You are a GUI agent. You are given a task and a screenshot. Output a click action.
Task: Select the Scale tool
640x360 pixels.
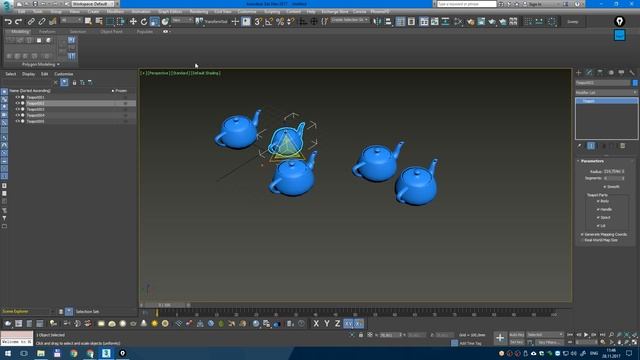coord(154,21)
